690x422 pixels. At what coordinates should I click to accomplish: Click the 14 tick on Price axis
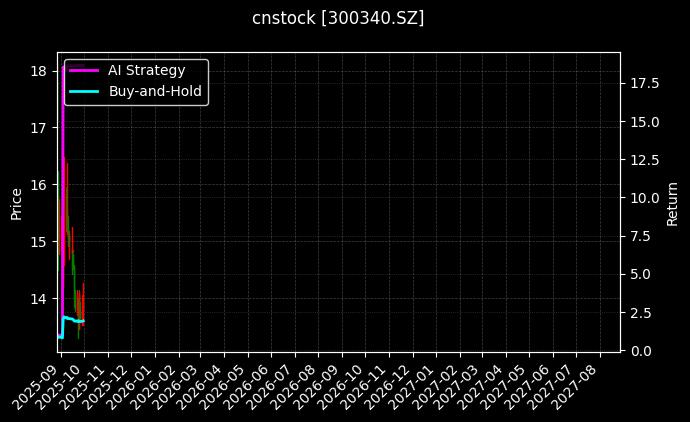point(39,298)
